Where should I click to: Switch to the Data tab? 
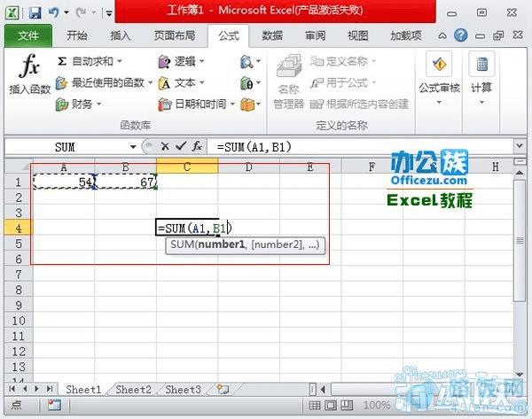coord(272,35)
